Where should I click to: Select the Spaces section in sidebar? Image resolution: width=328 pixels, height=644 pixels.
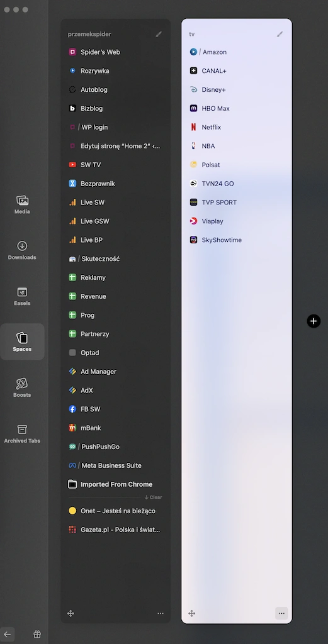[22, 341]
